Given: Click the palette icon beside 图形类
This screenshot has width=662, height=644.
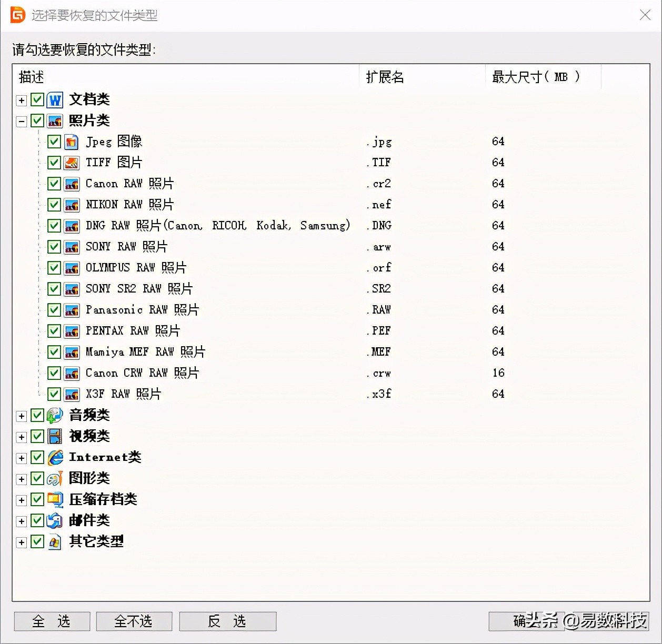Looking at the screenshot, I should tap(55, 478).
